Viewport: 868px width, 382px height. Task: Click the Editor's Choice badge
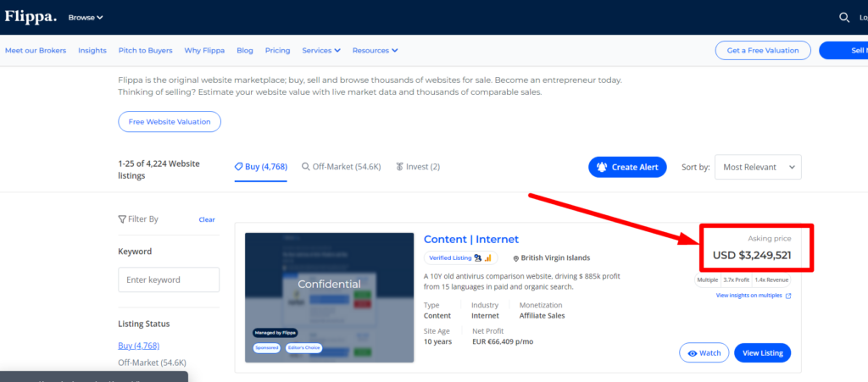coord(303,348)
